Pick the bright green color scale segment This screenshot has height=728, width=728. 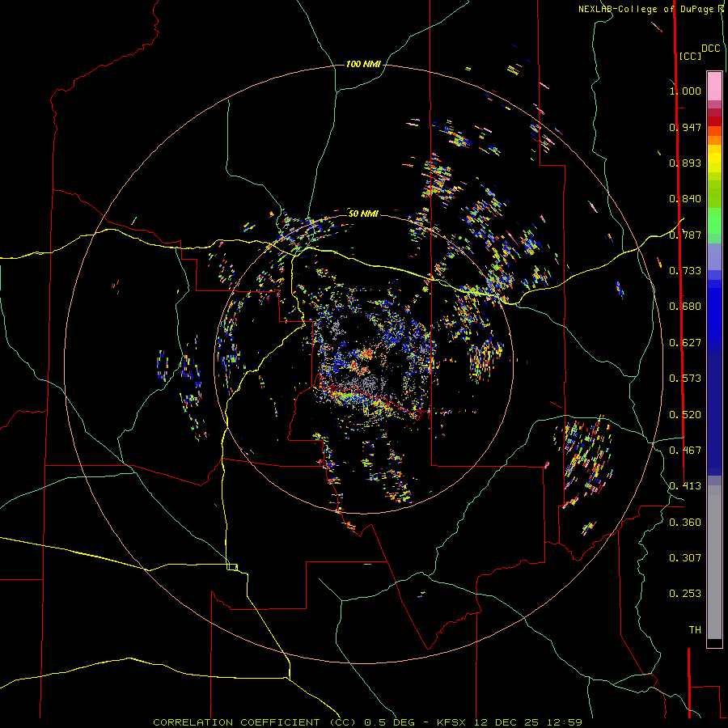(714, 221)
